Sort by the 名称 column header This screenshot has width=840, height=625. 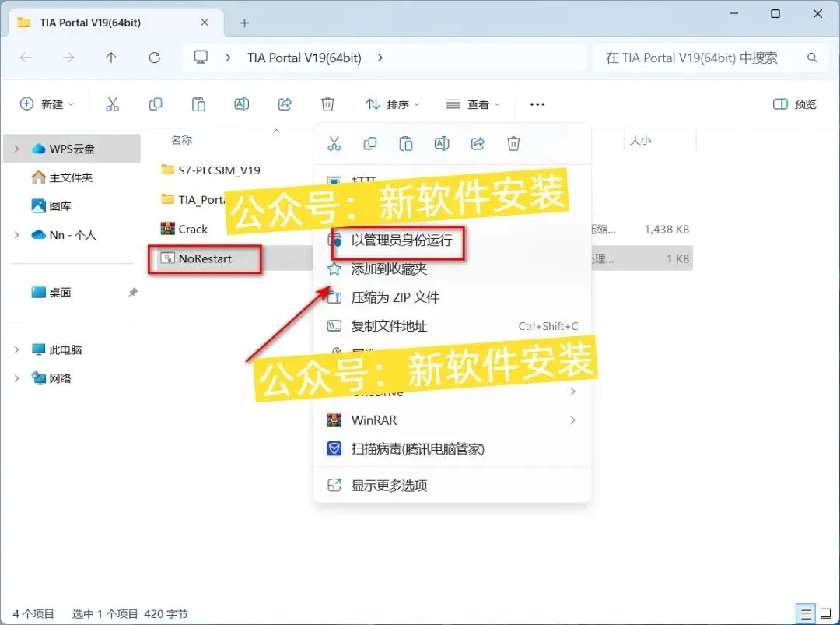coord(181,140)
